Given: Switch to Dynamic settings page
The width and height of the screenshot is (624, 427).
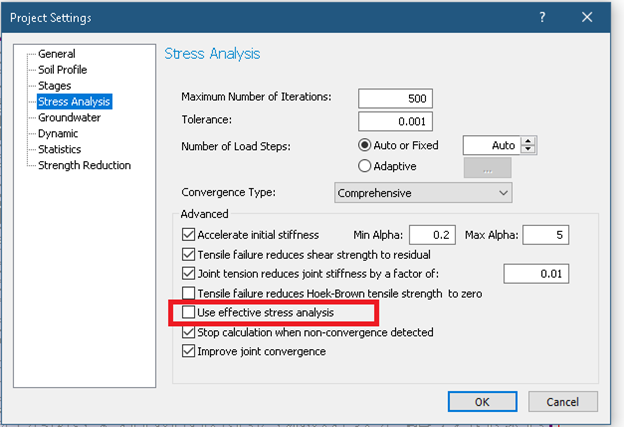Looking at the screenshot, I should coord(58,134).
